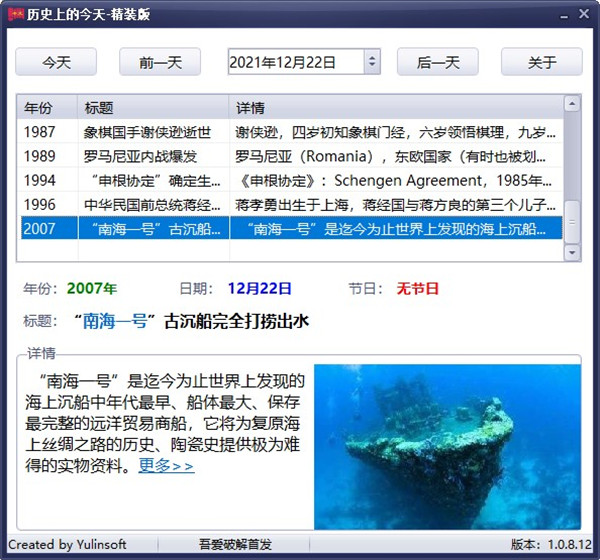
Task: Go to next day with 后一天
Action: click(438, 62)
